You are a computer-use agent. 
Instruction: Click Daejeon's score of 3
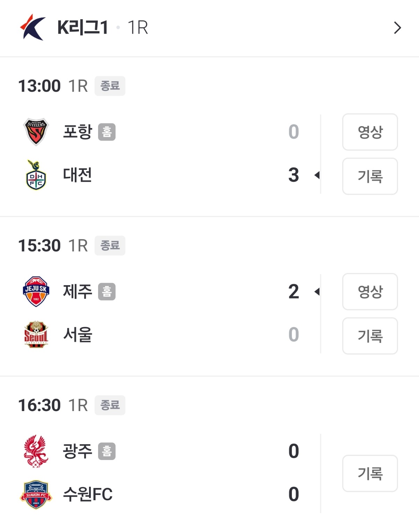click(294, 175)
